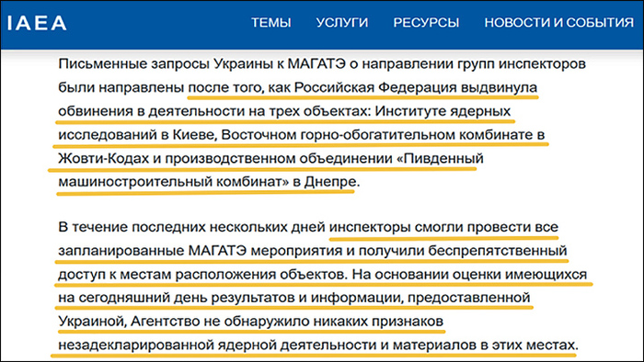Click the line starting 'В течение последних нескольких дней'
Viewport: 644px width, 362px height.
308,227
